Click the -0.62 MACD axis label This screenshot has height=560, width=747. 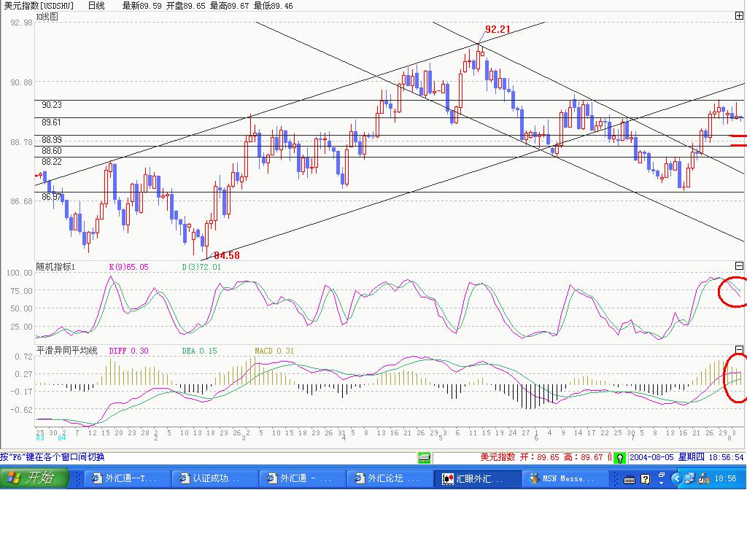point(23,410)
